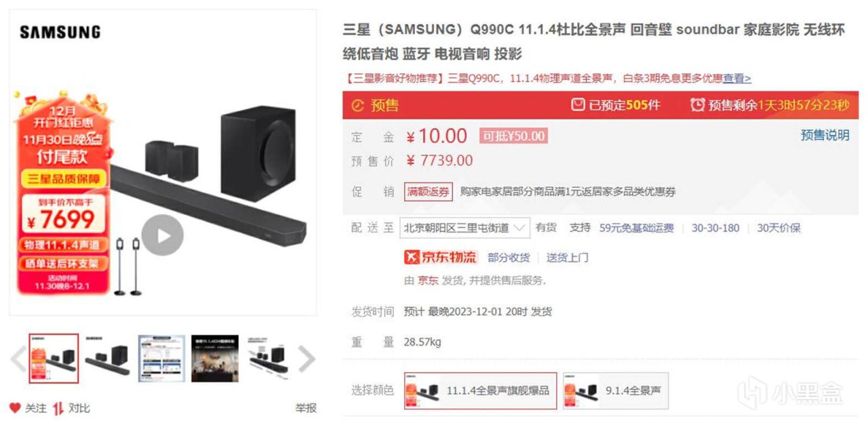Show previous thumbnails with left arrow
Screen dimensions: 868x421
coord(18,359)
